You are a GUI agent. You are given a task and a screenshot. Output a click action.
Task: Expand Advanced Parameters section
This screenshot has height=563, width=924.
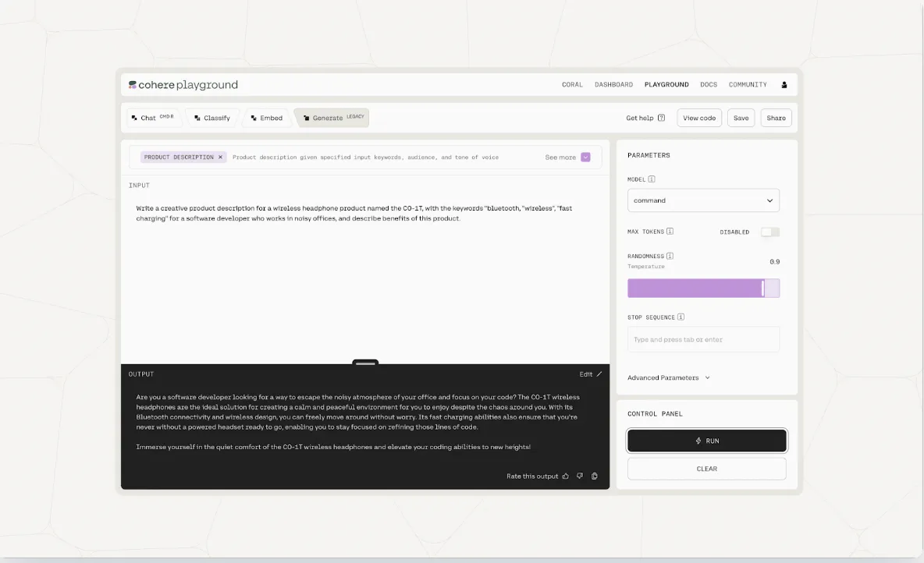coord(669,377)
